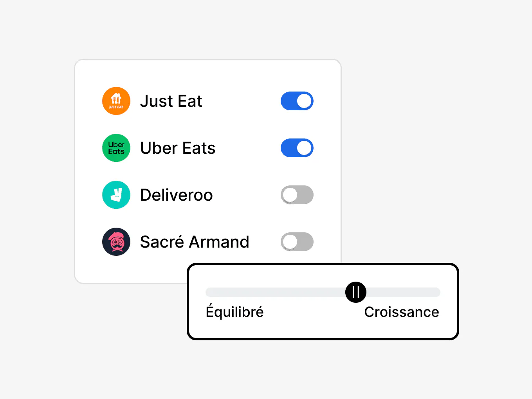Switch on the Sacré Armand toggle

tap(297, 242)
